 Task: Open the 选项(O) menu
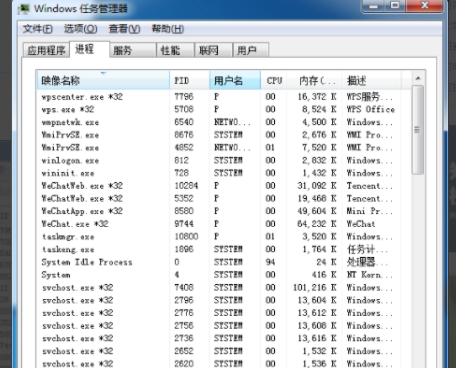81,29
